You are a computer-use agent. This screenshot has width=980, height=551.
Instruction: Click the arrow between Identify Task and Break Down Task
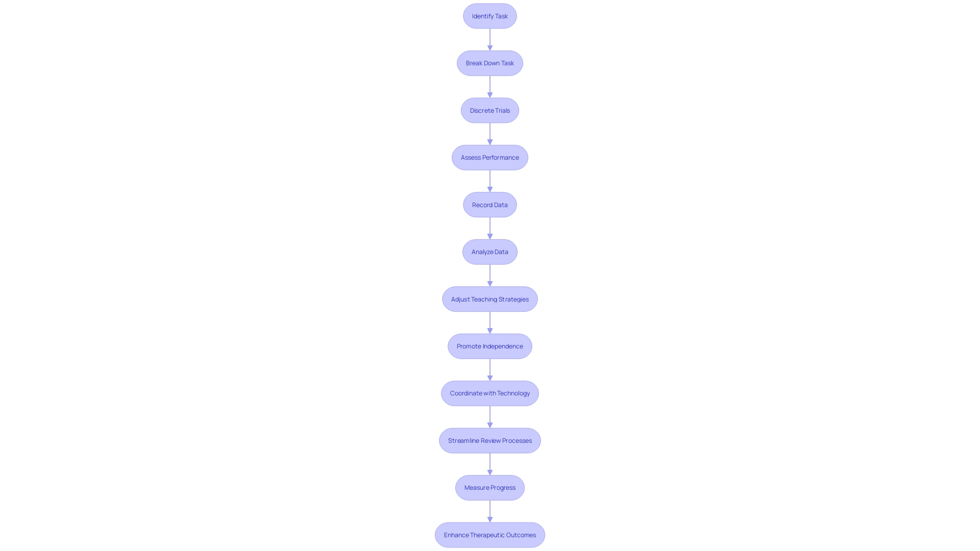coord(489,39)
